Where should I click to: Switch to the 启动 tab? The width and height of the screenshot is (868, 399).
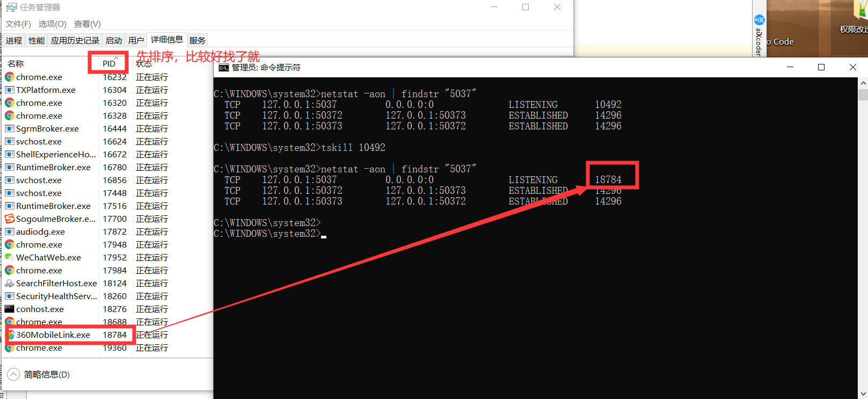pos(114,40)
